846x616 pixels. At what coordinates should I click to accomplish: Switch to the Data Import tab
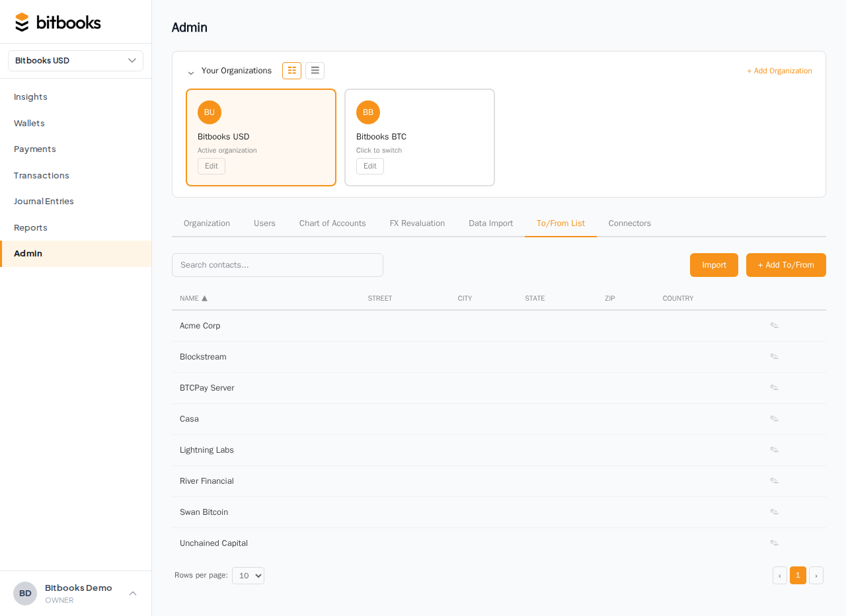(490, 223)
